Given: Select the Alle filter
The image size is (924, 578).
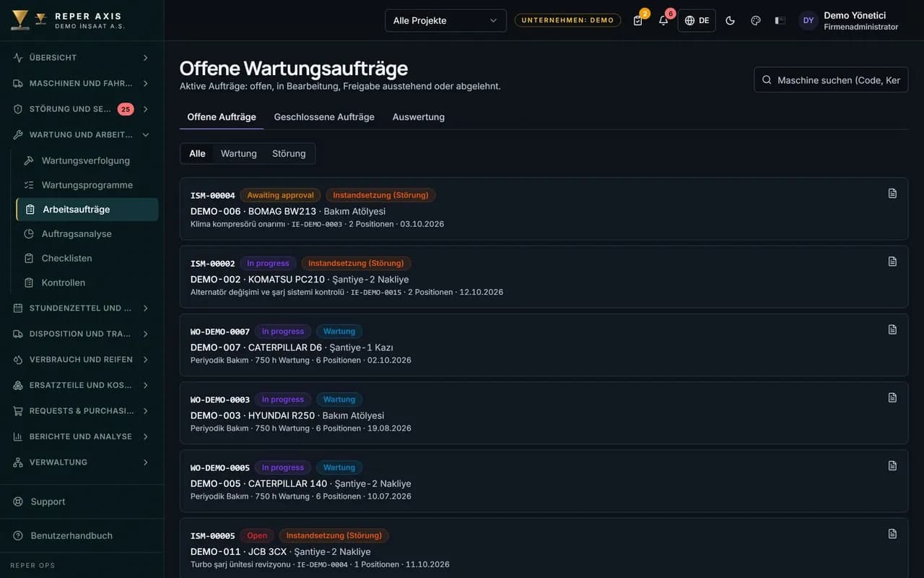Looking at the screenshot, I should click(197, 153).
